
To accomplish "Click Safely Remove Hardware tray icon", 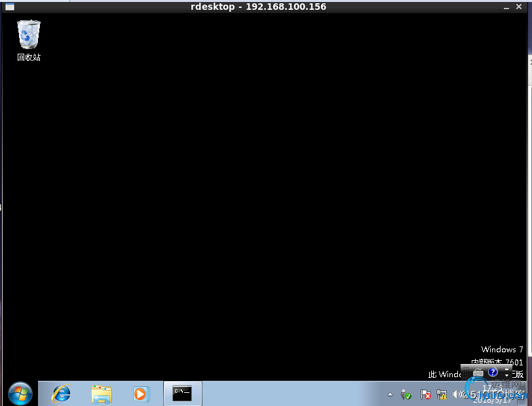I will click(406, 394).
